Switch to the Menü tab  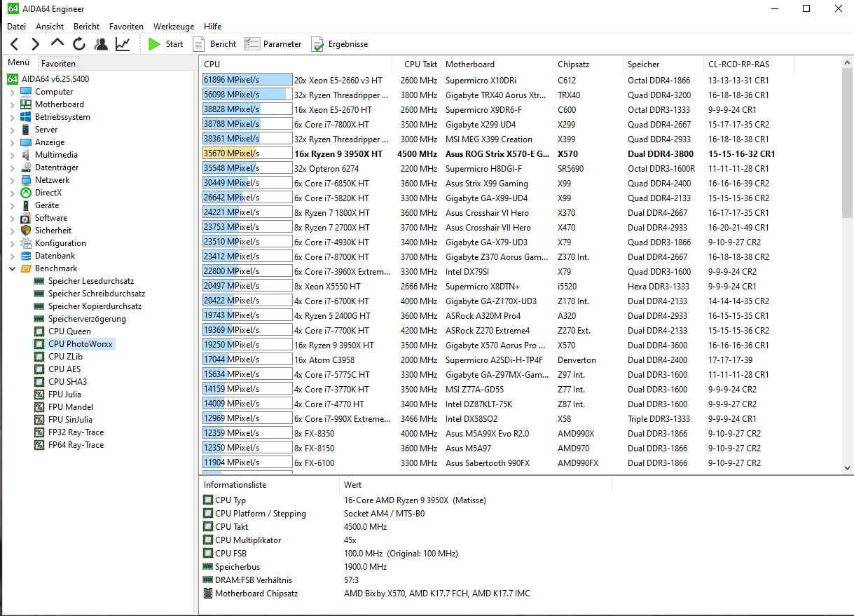click(x=19, y=62)
